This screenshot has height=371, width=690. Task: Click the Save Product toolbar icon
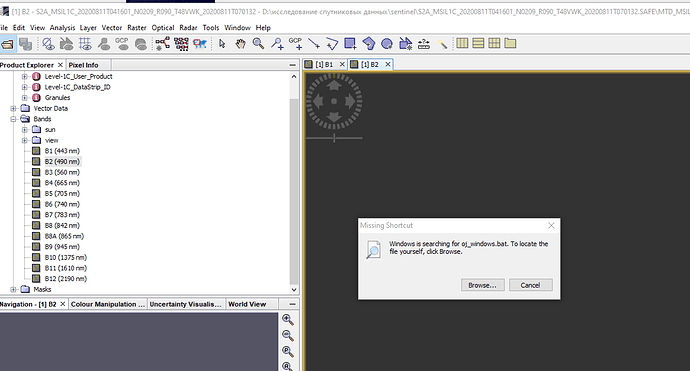pos(26,44)
